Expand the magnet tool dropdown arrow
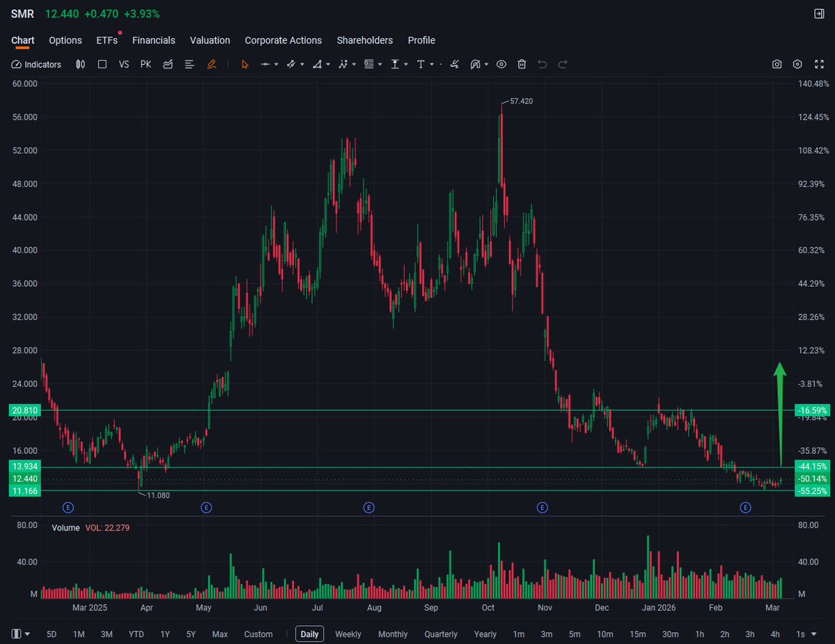 (x=486, y=64)
